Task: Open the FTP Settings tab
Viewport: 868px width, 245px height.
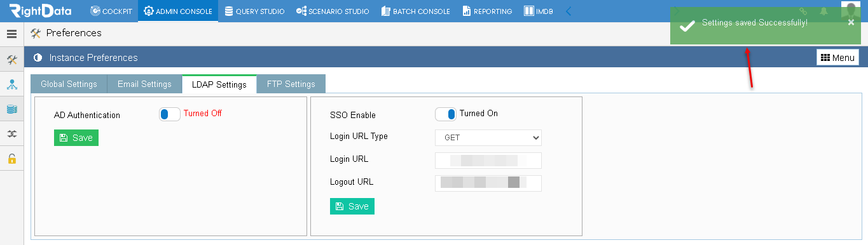Action: tap(291, 84)
